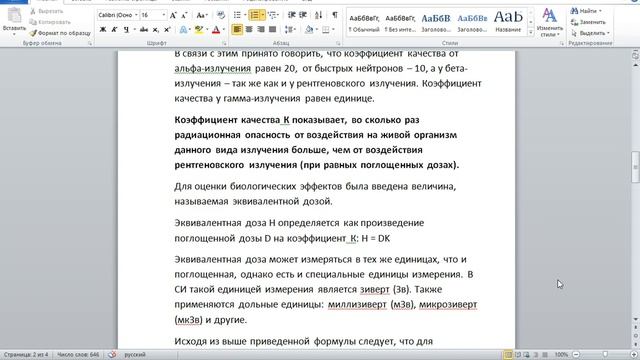Image resolution: width=640 pixels, height=360 pixels.
Task: Click Replace (Заменить)
Action: (x=588, y=22)
